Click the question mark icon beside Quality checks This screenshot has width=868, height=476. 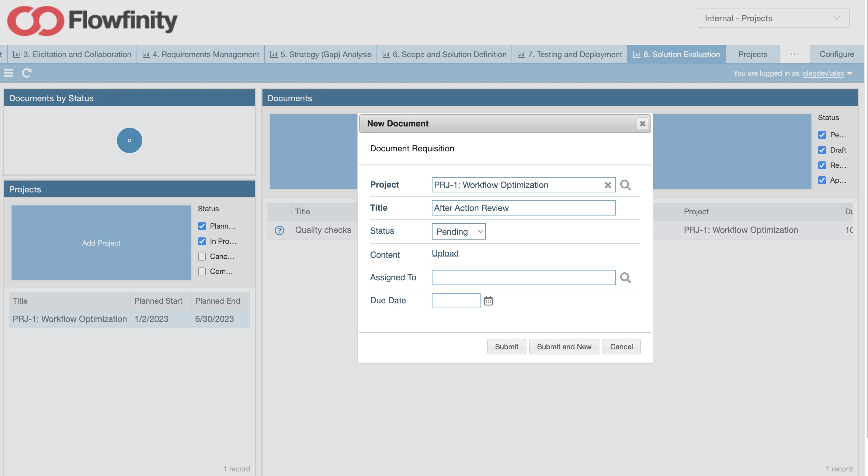pos(279,230)
